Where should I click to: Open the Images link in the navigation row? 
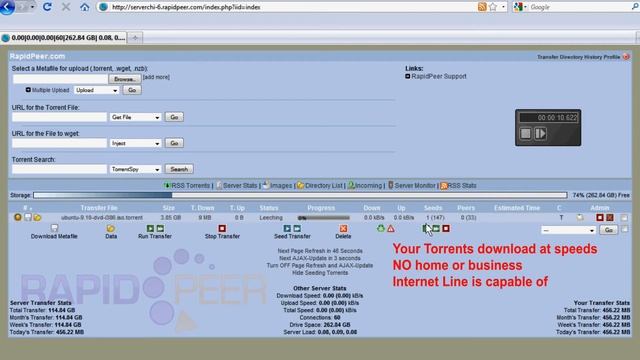point(281,186)
